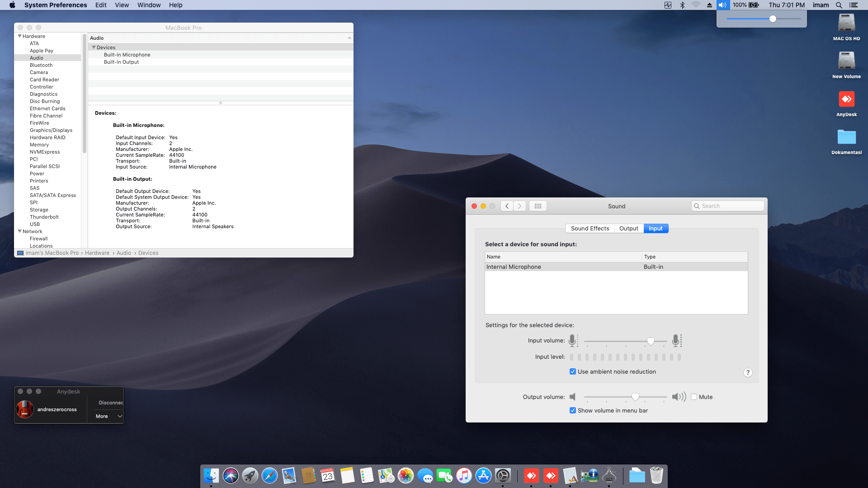This screenshot has width=868, height=488.
Task: Open Safari from the Dock
Action: click(x=269, y=475)
